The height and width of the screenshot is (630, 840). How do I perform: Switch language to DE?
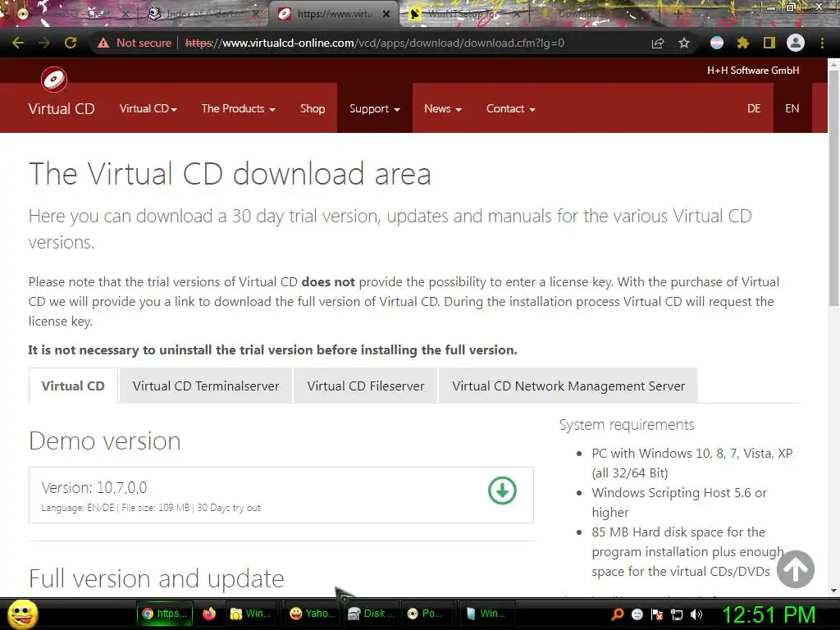tap(754, 109)
